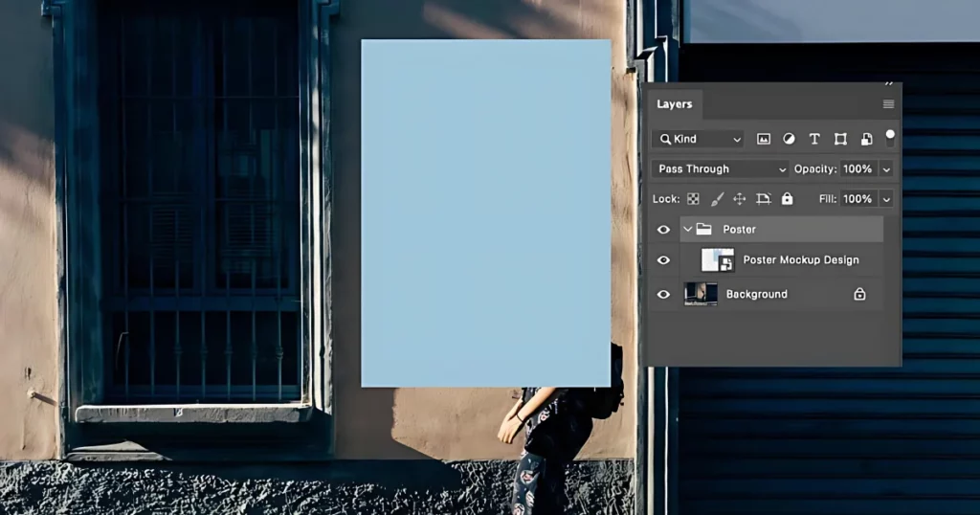Select the Poster group name

coord(740,230)
